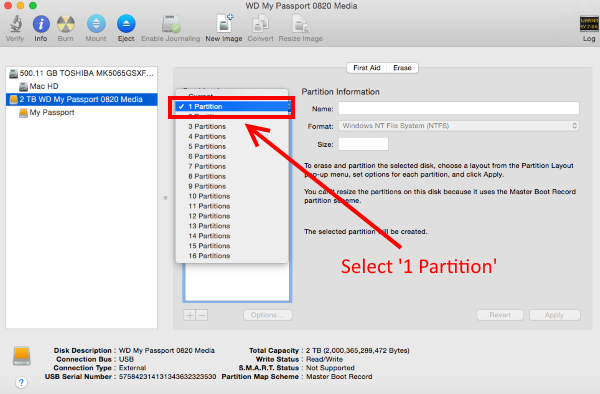The image size is (600, 394).
Task: Open the Log viewer
Action: 589,24
